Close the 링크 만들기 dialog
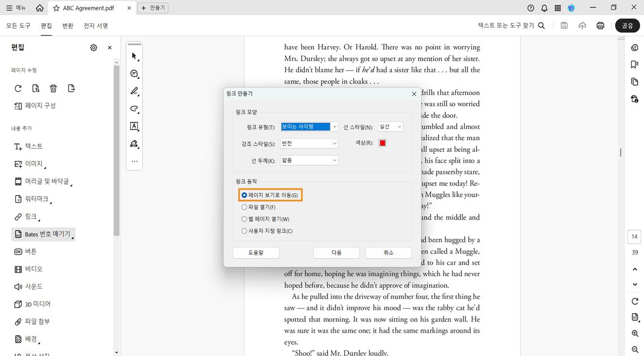The height and width of the screenshot is (356, 644). click(414, 94)
